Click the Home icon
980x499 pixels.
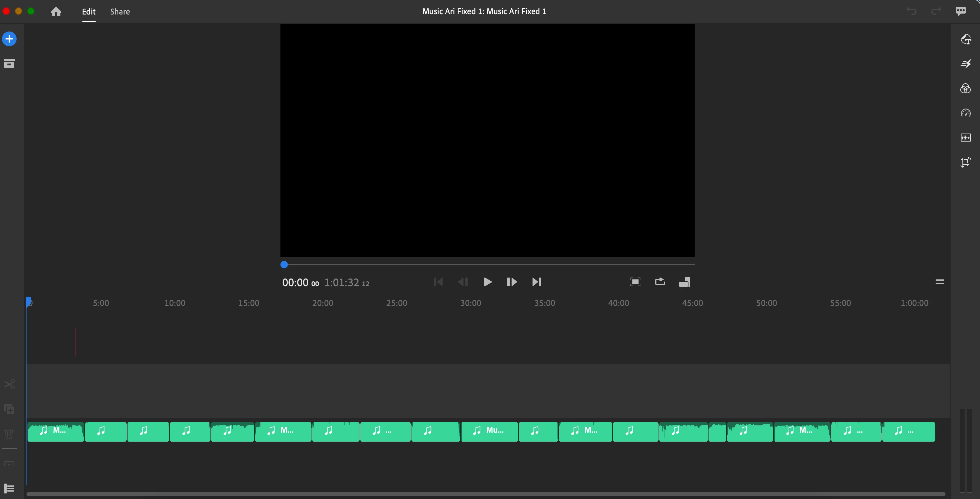(x=56, y=11)
